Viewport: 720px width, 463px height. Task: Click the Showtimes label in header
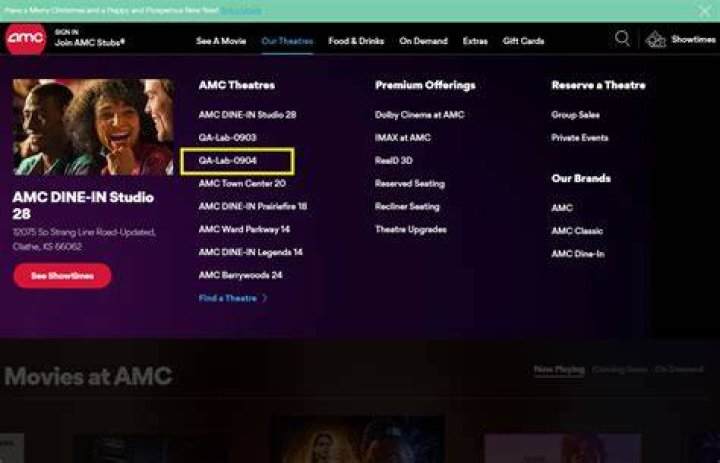[x=693, y=40]
